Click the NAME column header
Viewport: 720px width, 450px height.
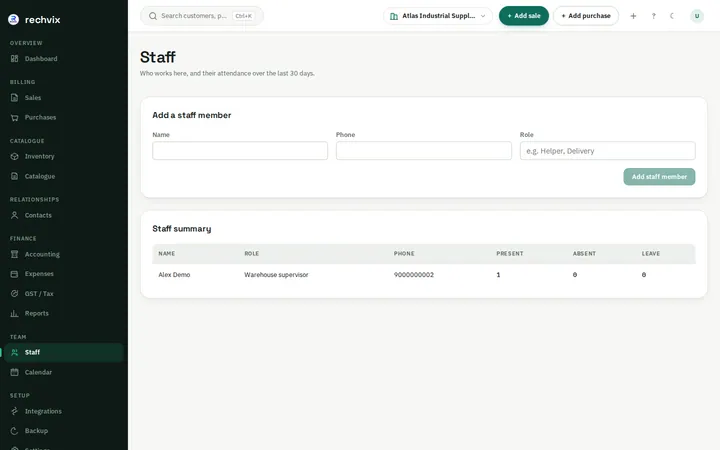[167, 253]
